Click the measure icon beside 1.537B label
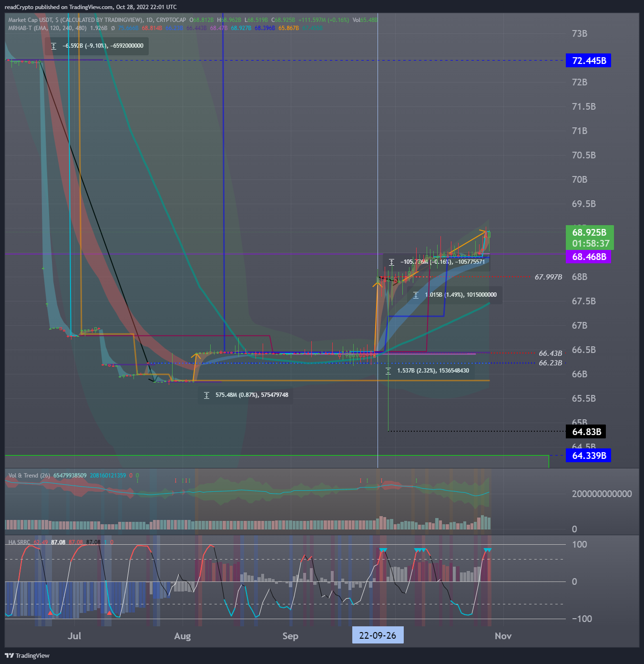The image size is (644, 664). tap(388, 371)
